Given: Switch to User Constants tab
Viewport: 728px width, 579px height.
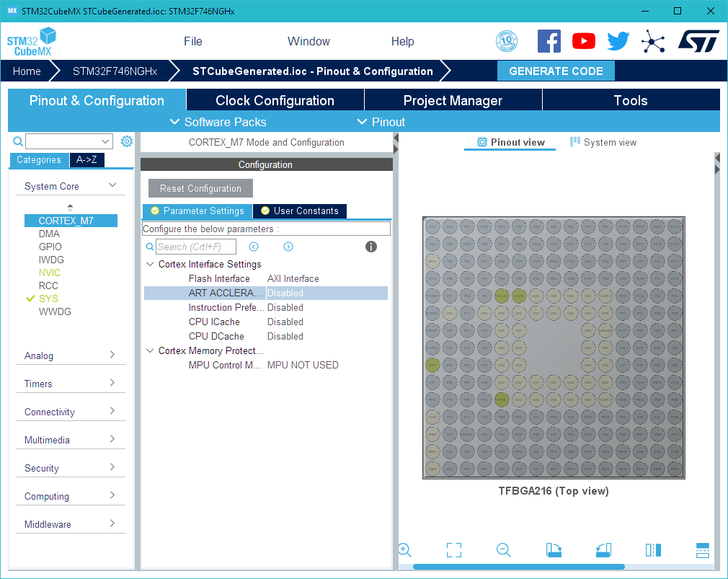Looking at the screenshot, I should tap(300, 211).
